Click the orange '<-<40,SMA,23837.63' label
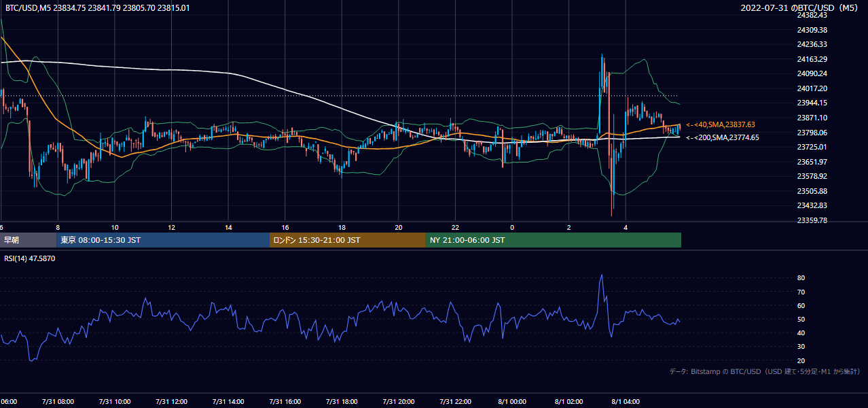868x408 pixels. 720,124
